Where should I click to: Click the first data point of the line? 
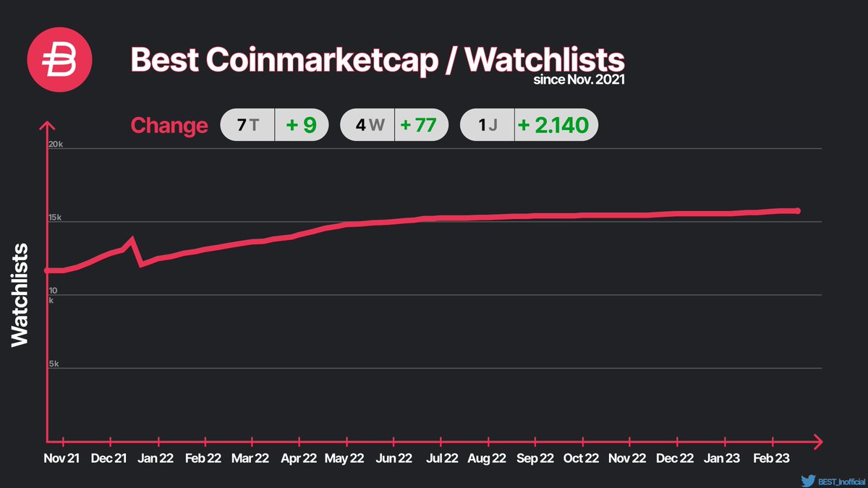click(x=48, y=270)
